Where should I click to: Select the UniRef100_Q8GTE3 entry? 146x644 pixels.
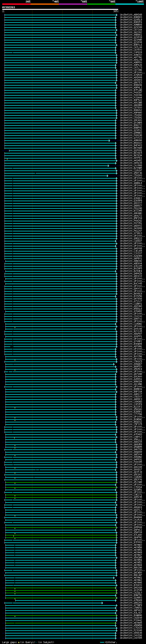pos(131,82)
